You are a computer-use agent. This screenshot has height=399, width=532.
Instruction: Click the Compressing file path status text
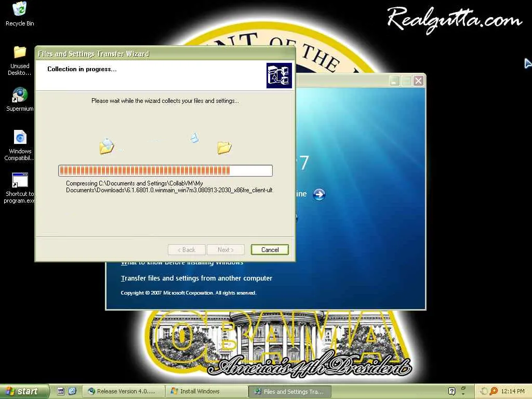(169, 187)
